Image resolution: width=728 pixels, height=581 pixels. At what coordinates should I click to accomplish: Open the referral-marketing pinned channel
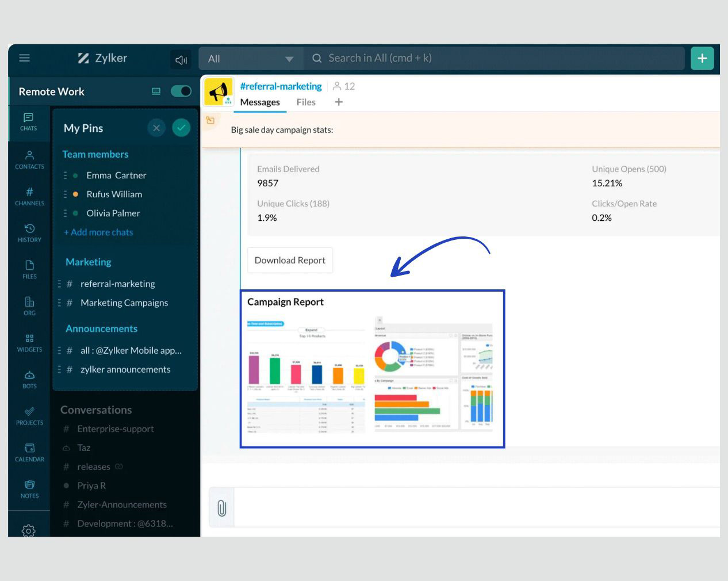117,284
